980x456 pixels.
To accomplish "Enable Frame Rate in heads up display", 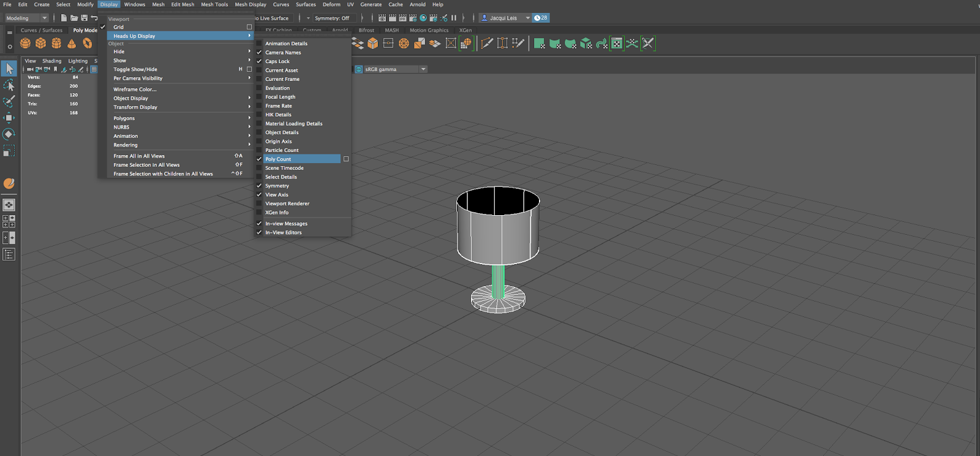I will tap(279, 106).
